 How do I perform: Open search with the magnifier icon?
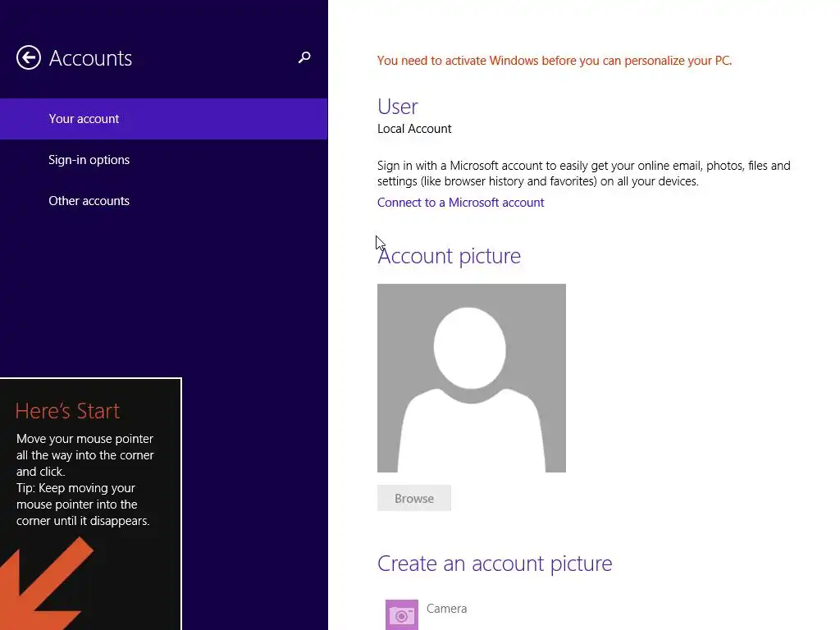304,57
